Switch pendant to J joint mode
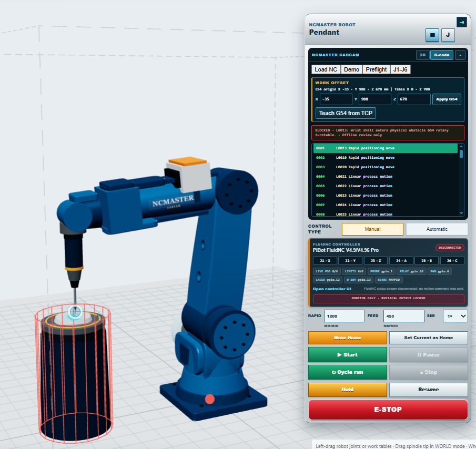Image resolution: width=476 pixels, height=449 pixels. [448, 35]
